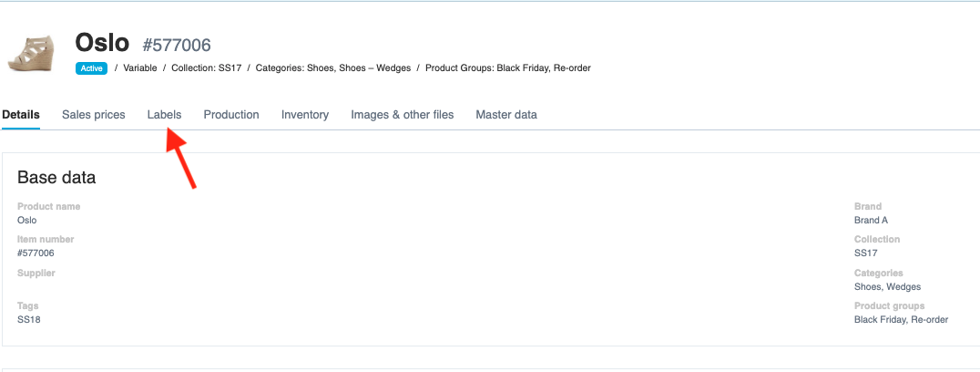The image size is (980, 372).
Task: Open the Details tab
Action: pyautogui.click(x=21, y=115)
